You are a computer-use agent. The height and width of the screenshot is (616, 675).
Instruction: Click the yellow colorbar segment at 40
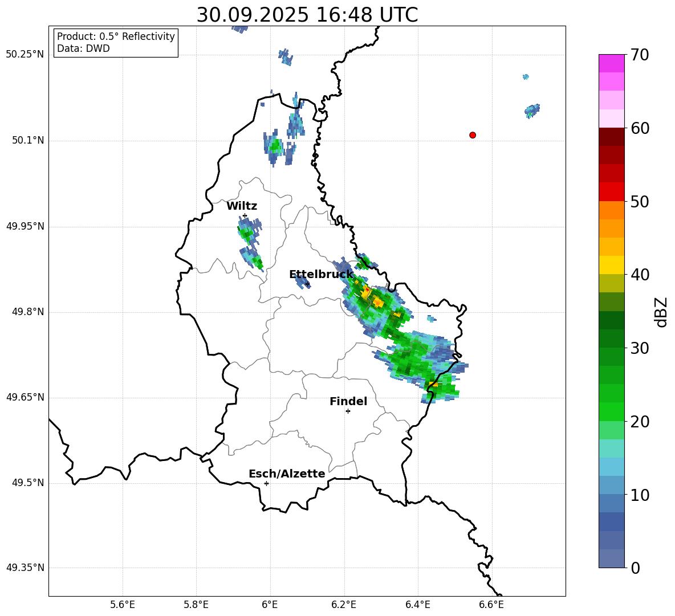click(612, 265)
